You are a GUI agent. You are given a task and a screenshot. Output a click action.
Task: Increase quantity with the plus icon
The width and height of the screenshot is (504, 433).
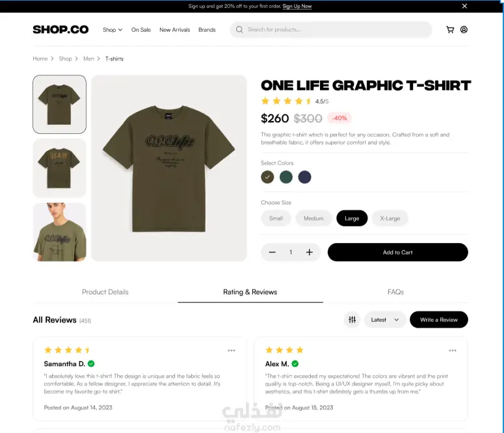coord(309,252)
